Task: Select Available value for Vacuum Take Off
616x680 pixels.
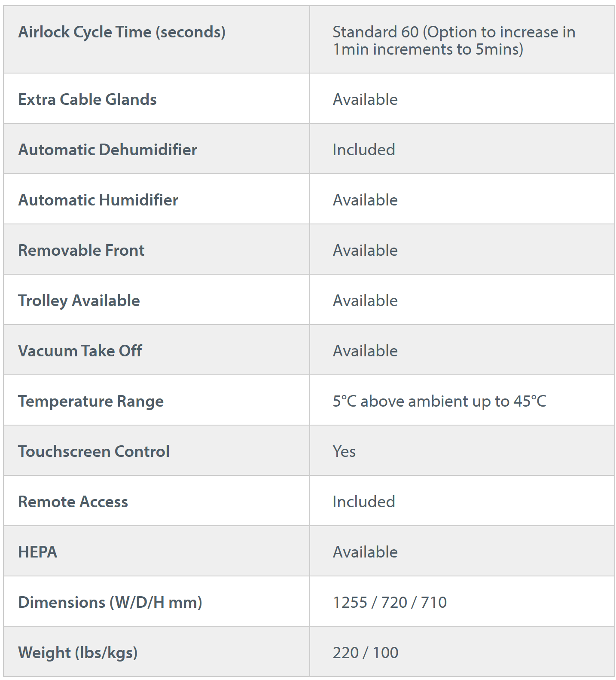Action: point(365,351)
